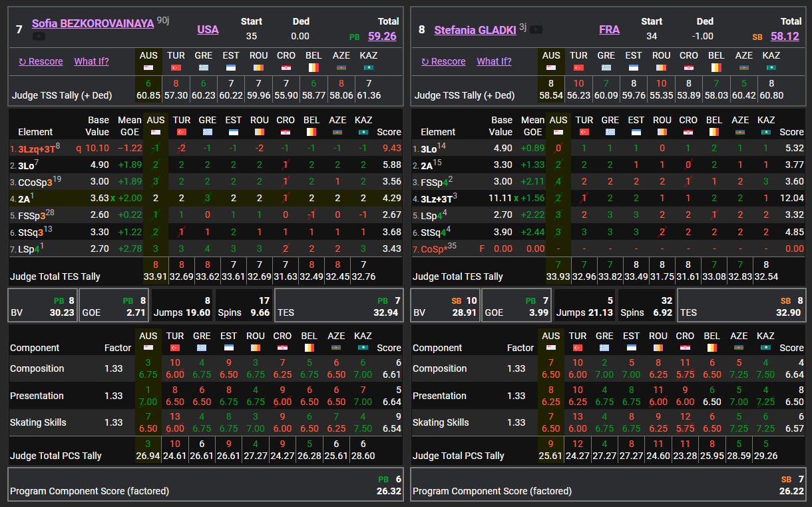The width and height of the screenshot is (812, 507).
Task: Open Sofia BEZKOROVAINAYA skater profile link
Action: click(x=93, y=23)
